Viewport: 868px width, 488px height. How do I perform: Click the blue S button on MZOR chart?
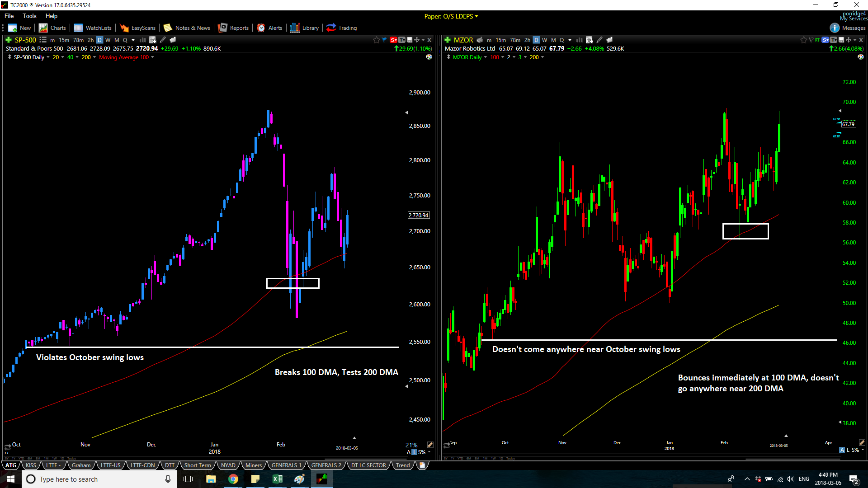[x=826, y=40]
